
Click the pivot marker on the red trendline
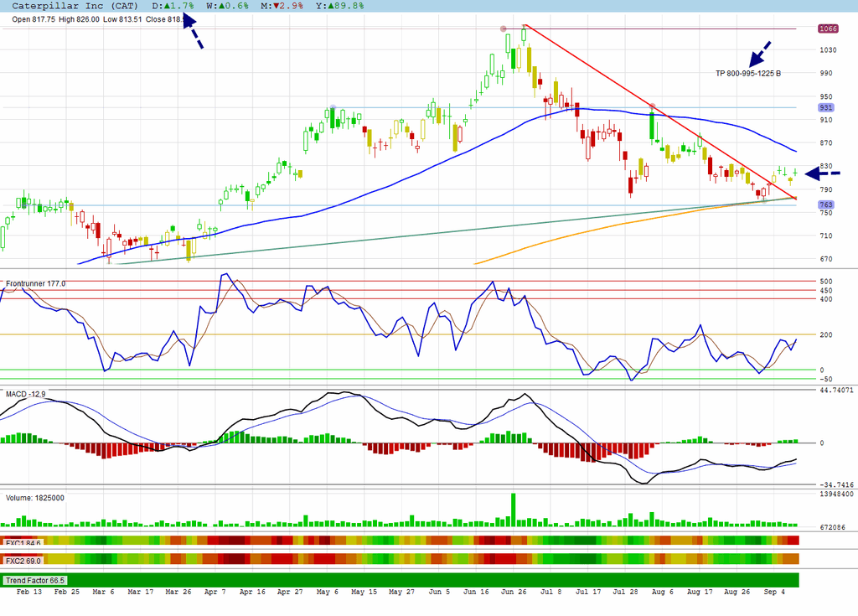pos(652,106)
